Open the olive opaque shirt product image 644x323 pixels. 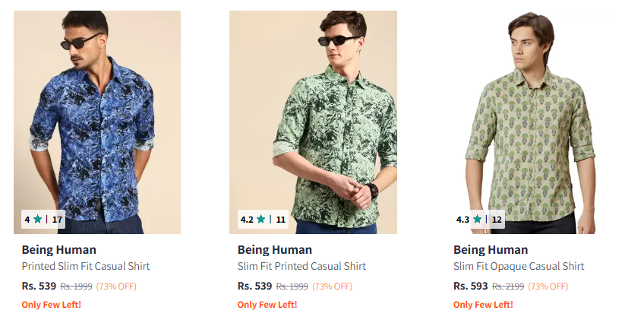[529, 114]
